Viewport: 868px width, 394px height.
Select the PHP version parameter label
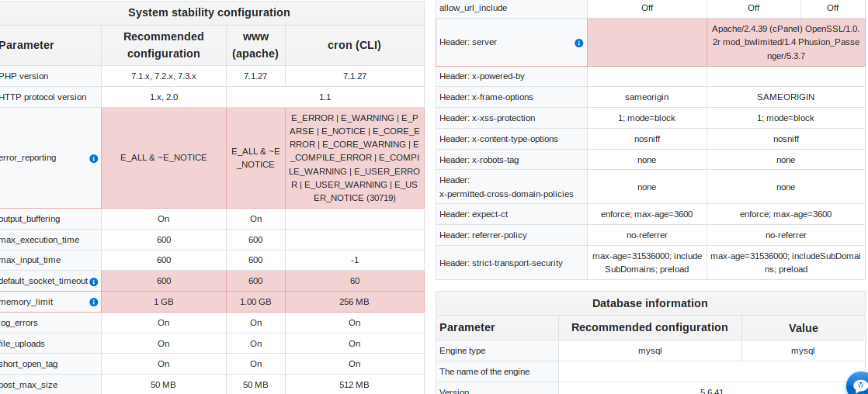click(24, 76)
